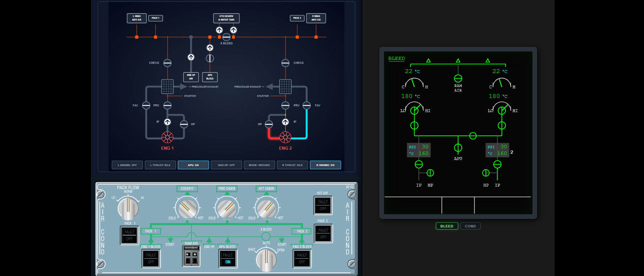Click the ENG 2 fan icon
Image resolution: width=644 pixels, height=276 pixels.
(x=285, y=137)
